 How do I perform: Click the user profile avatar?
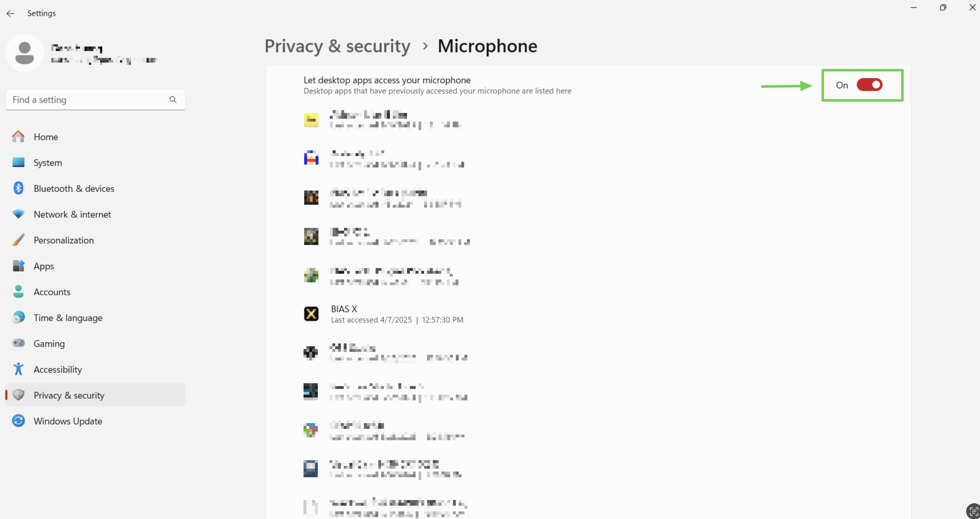click(x=25, y=53)
